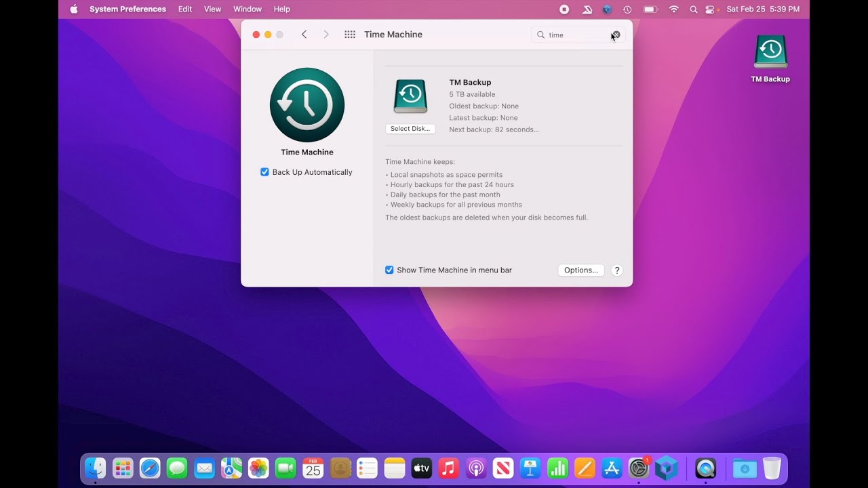
Task: Open System Preferences app menu
Action: pos(127,9)
